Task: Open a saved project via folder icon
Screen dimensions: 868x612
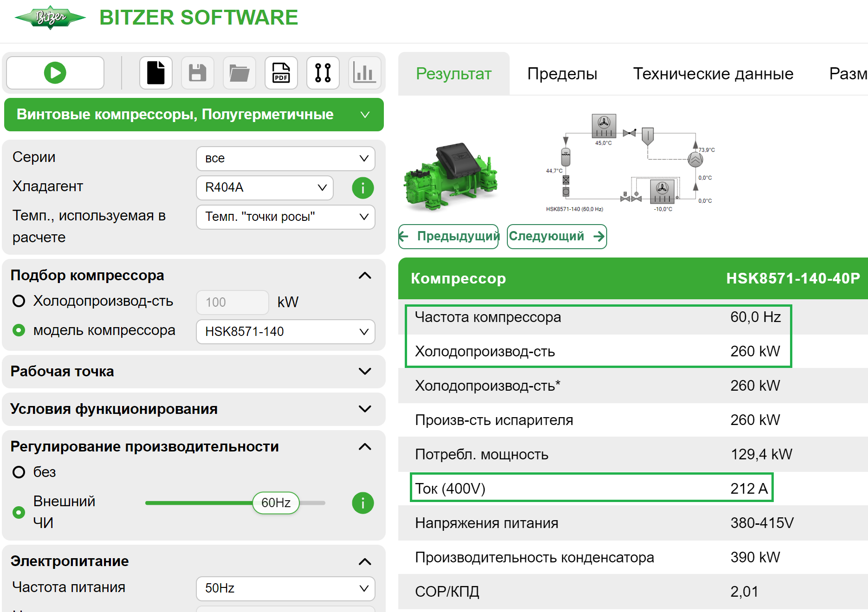Action: [x=239, y=73]
